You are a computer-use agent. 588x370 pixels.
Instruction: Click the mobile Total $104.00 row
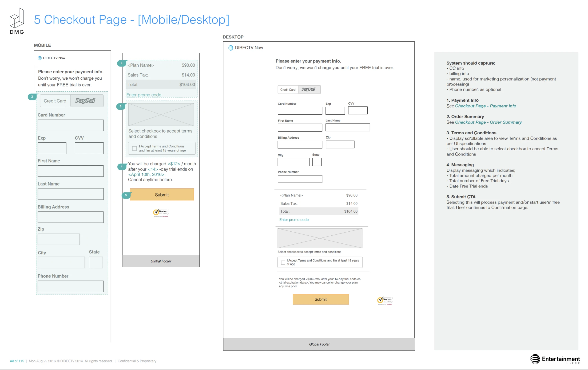[161, 85]
